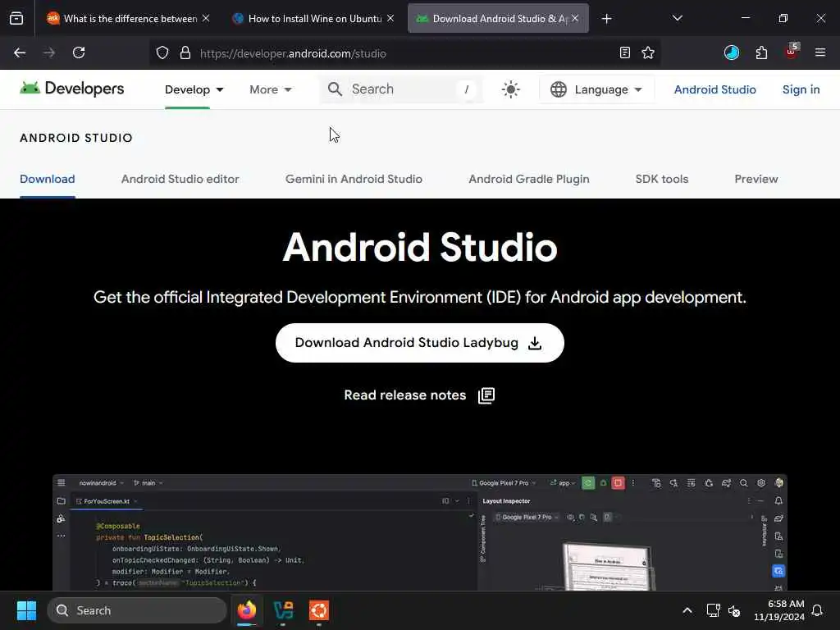The image size is (840, 630).
Task: Click the red extension icon with badge 5
Action: click(x=792, y=52)
